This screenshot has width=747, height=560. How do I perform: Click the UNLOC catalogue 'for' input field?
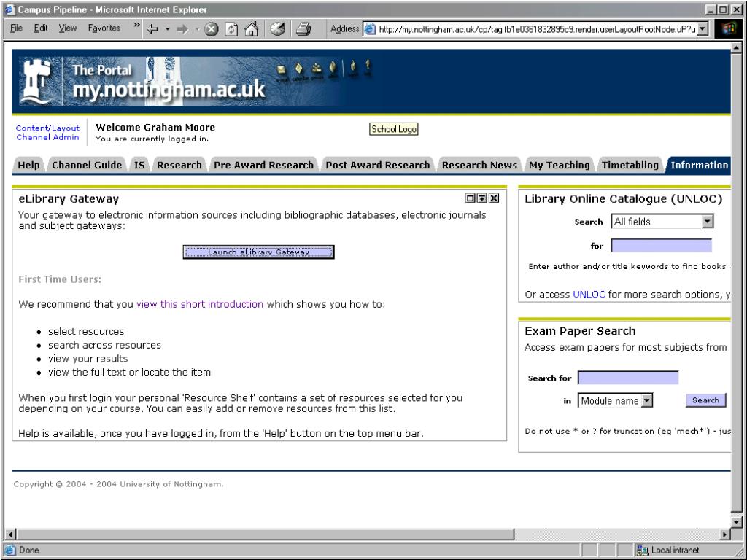click(x=661, y=246)
